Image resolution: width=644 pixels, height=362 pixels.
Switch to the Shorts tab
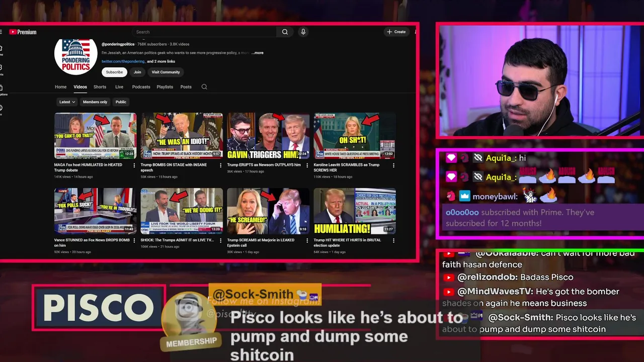pyautogui.click(x=100, y=87)
